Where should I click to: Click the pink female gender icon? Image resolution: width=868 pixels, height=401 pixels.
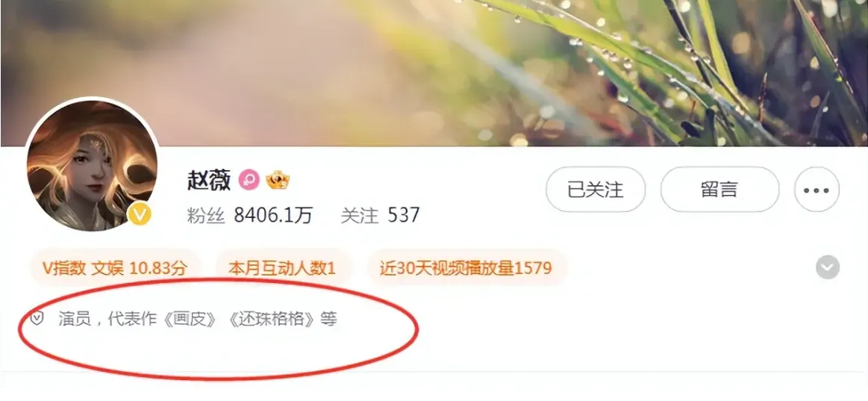click(x=249, y=180)
